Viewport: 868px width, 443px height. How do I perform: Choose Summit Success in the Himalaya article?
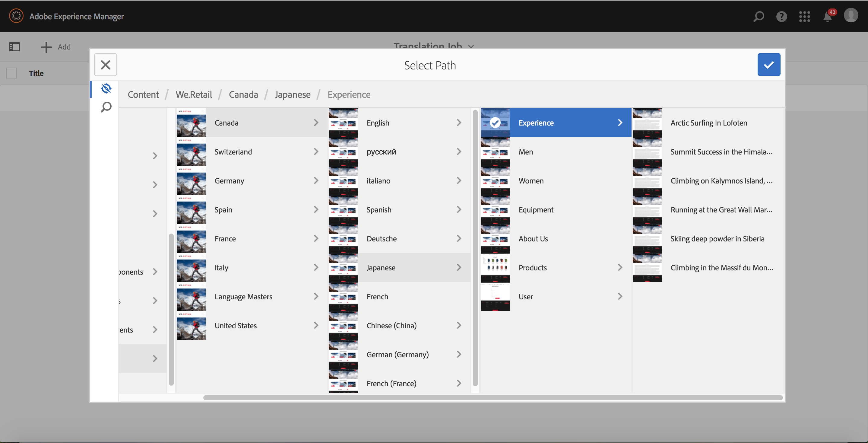[708, 151]
